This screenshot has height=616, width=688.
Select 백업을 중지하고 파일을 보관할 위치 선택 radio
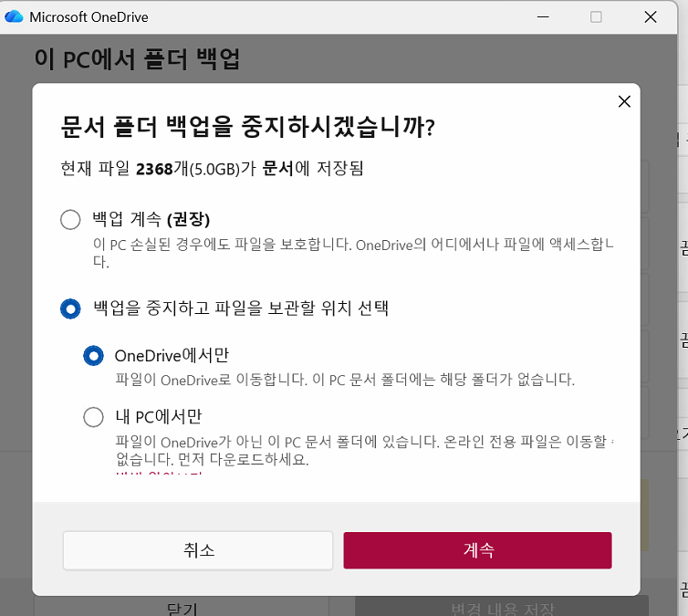tap(70, 308)
